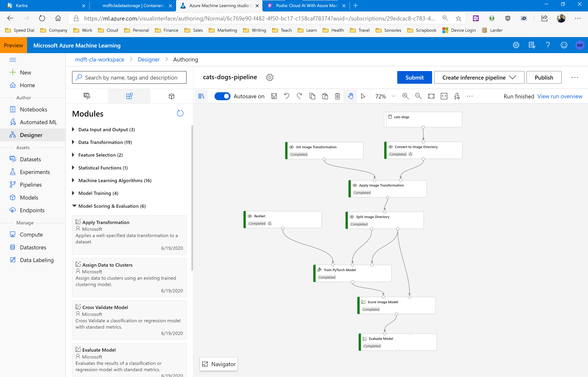This screenshot has height=377, width=588.
Task: Switch to the datasets tab in asset panel
Action: pos(87,96)
